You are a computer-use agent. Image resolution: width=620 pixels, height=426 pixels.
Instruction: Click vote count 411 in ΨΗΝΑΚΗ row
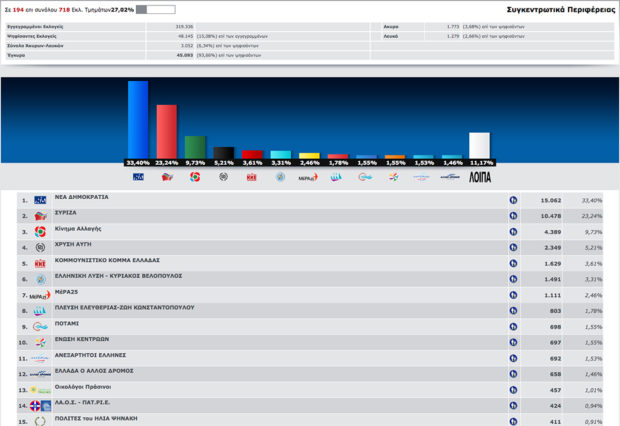click(555, 422)
